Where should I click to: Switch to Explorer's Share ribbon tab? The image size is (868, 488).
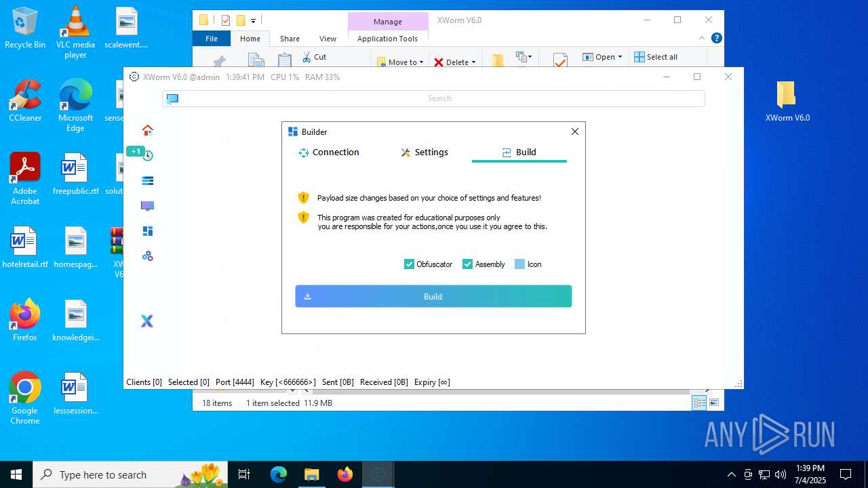290,39
